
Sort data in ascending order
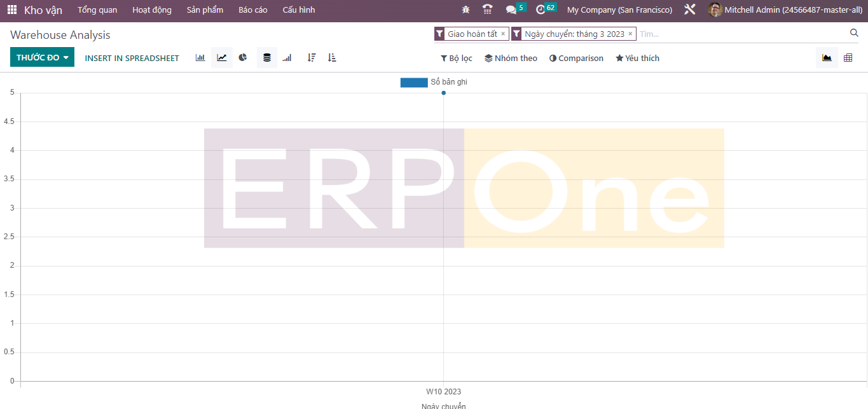tap(332, 58)
